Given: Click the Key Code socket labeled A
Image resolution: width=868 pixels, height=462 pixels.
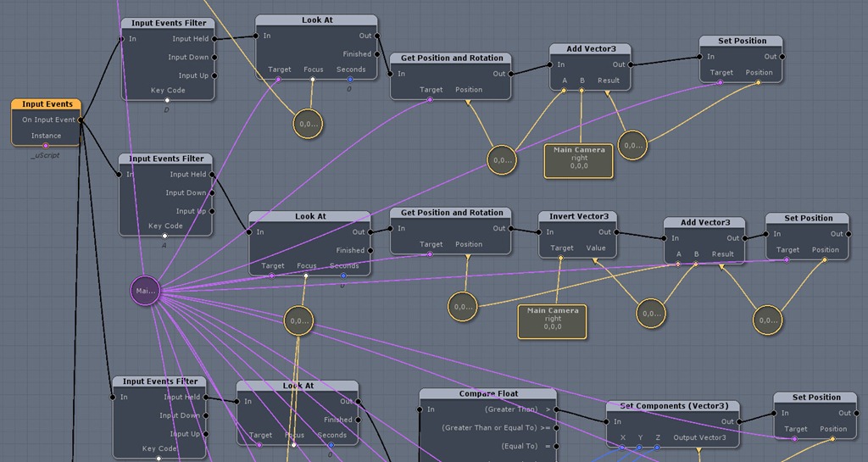Looking at the screenshot, I should [164, 236].
